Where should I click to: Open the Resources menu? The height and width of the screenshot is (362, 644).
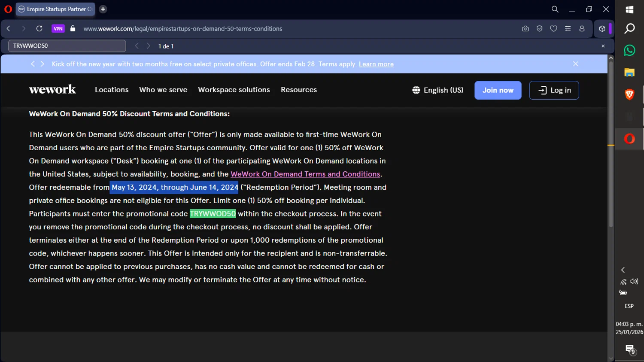coord(299,90)
